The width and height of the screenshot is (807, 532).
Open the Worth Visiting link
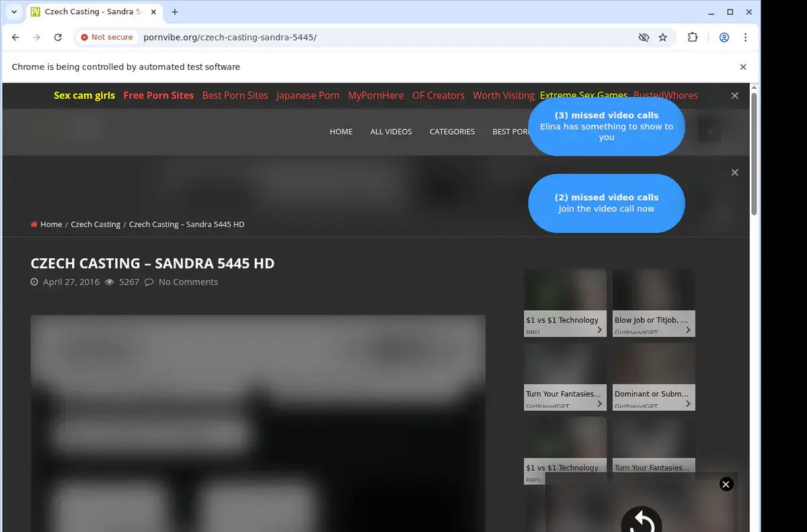coord(504,96)
